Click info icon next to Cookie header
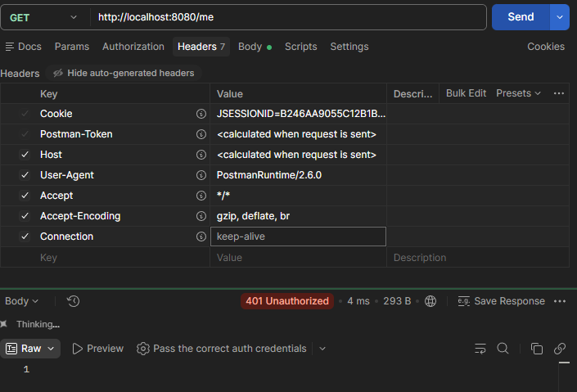This screenshot has height=392, width=577. (x=201, y=114)
